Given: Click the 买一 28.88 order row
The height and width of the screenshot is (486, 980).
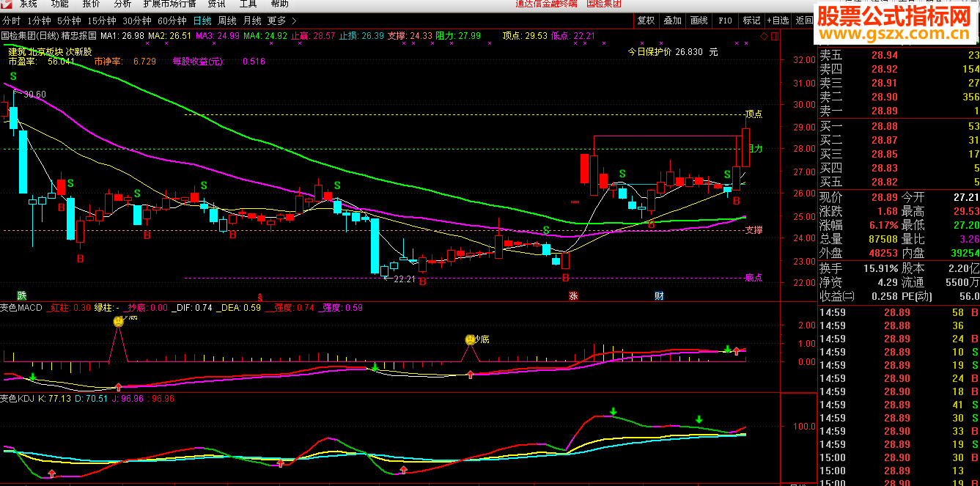Looking at the screenshot, I should click(x=899, y=126).
